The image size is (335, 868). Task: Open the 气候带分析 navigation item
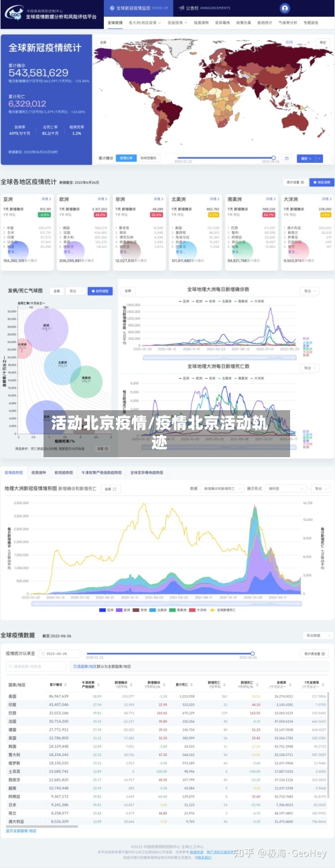coord(288,22)
